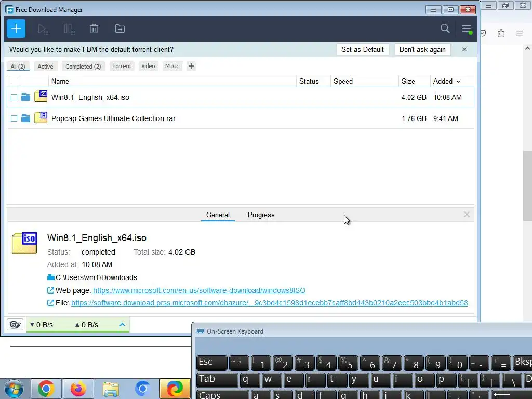Image resolution: width=532 pixels, height=399 pixels.
Task: Open the Music filter tab
Action: pos(172,66)
